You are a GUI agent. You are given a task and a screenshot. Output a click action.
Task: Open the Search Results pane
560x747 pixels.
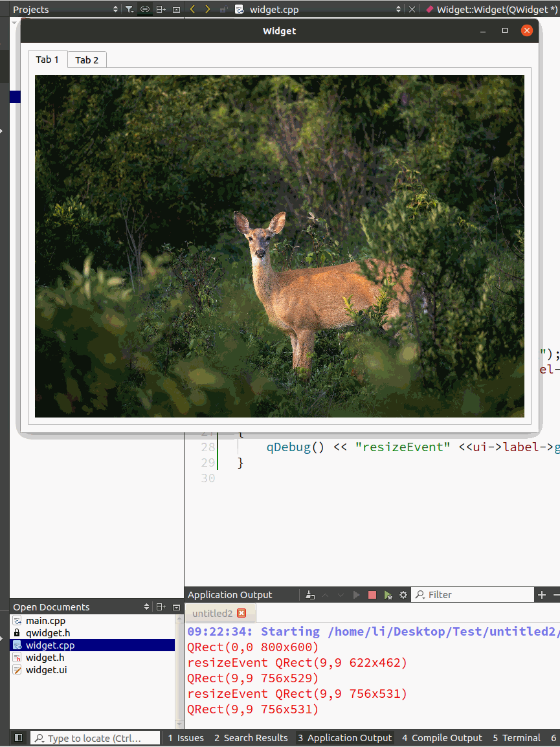coord(251,738)
